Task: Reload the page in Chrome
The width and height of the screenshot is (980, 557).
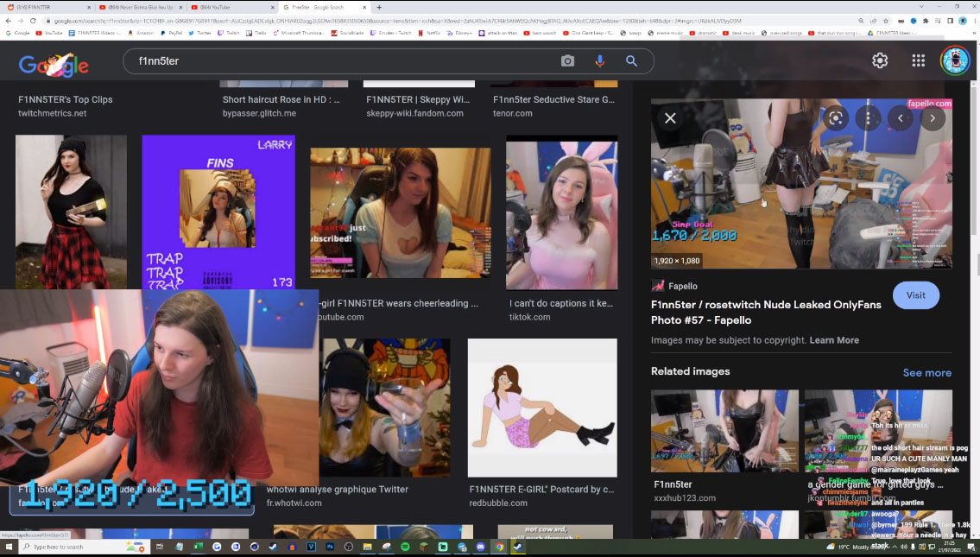Action: click(33, 21)
